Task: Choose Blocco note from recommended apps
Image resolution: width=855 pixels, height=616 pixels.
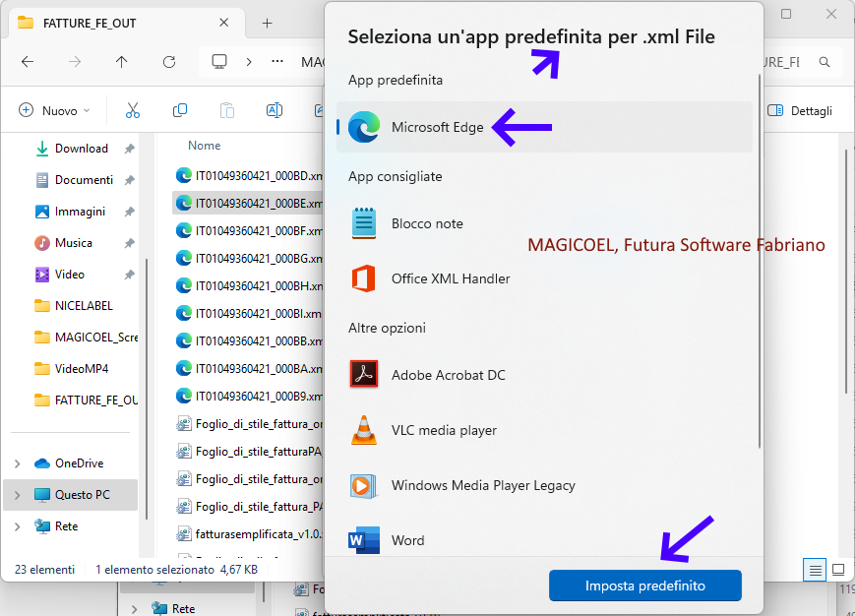Action: pyautogui.click(x=544, y=223)
